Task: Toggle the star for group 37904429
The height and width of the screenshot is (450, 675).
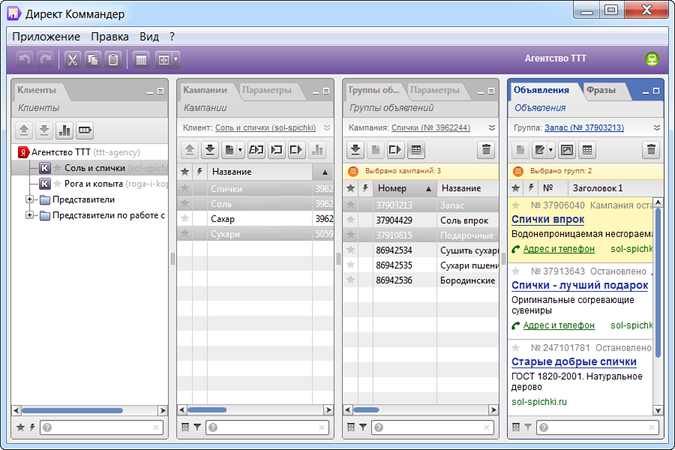Action: [350, 220]
